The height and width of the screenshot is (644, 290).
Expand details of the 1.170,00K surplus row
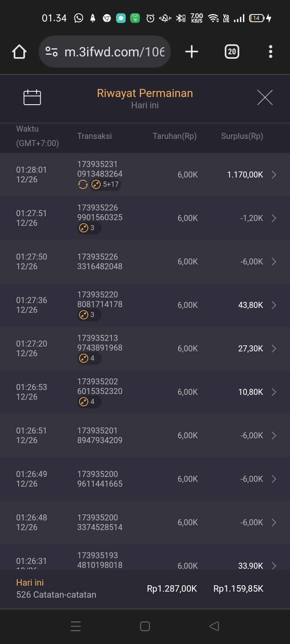[x=274, y=175]
